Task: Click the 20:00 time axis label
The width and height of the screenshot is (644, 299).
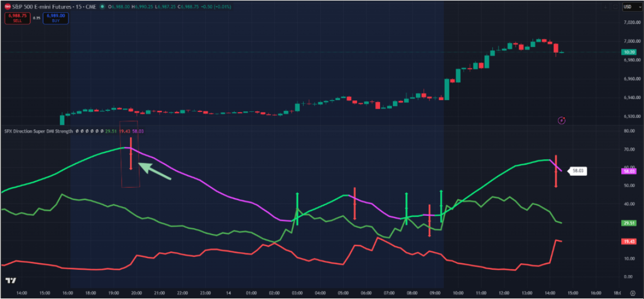Action: pos(136,293)
